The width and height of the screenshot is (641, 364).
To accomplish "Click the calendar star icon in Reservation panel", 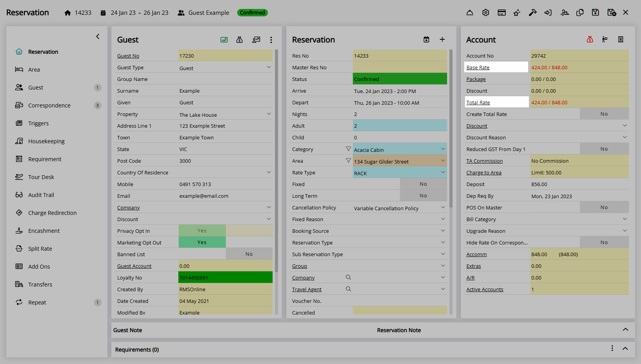I will pyautogui.click(x=426, y=39).
